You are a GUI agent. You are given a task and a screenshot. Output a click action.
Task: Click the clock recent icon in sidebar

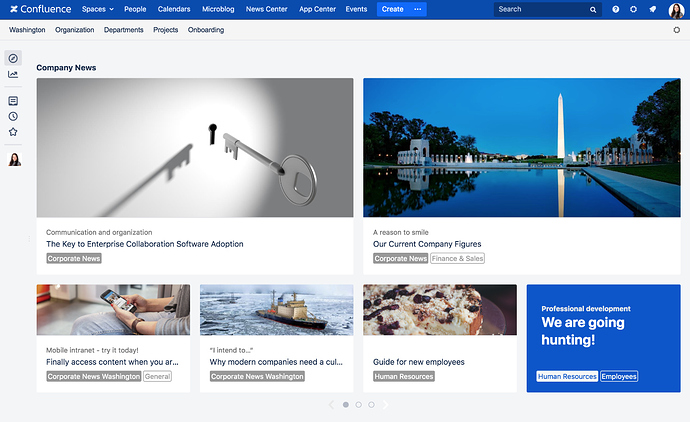click(x=13, y=116)
